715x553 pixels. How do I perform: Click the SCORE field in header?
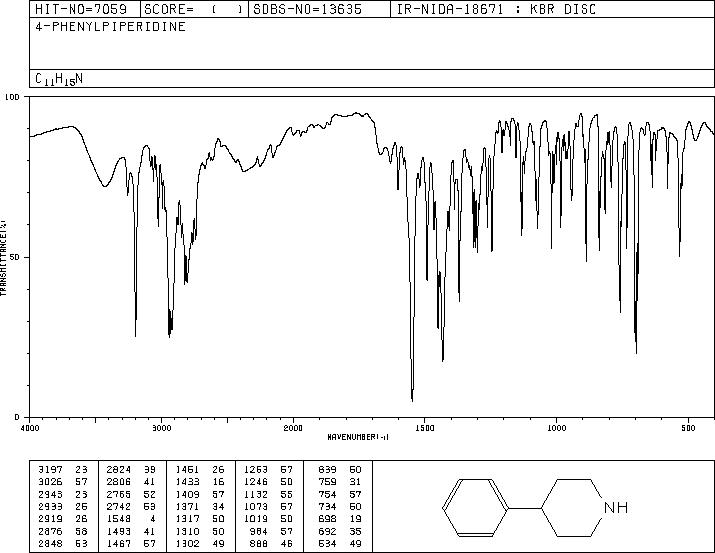point(194,9)
